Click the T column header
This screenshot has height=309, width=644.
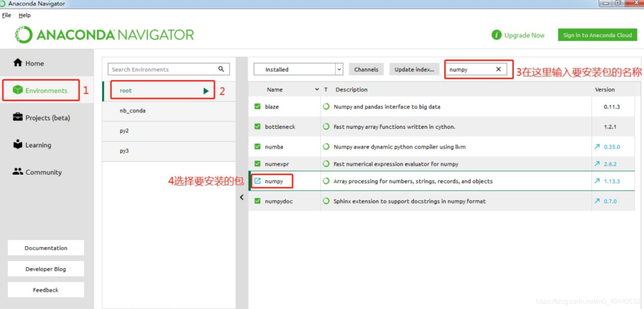(326, 90)
